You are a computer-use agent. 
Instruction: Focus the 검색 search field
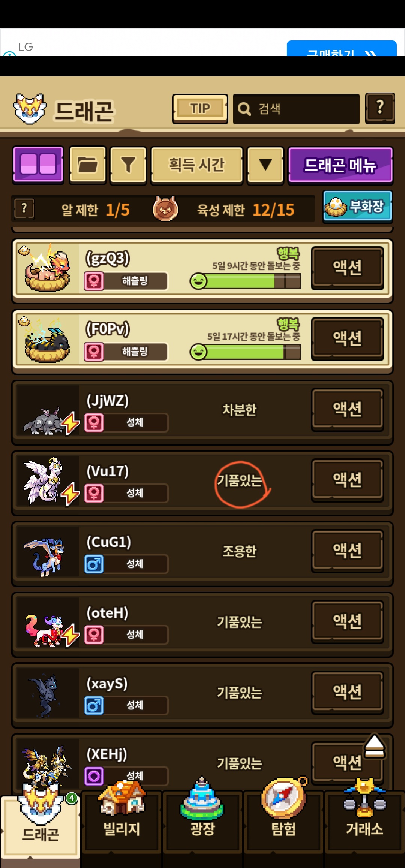point(296,109)
